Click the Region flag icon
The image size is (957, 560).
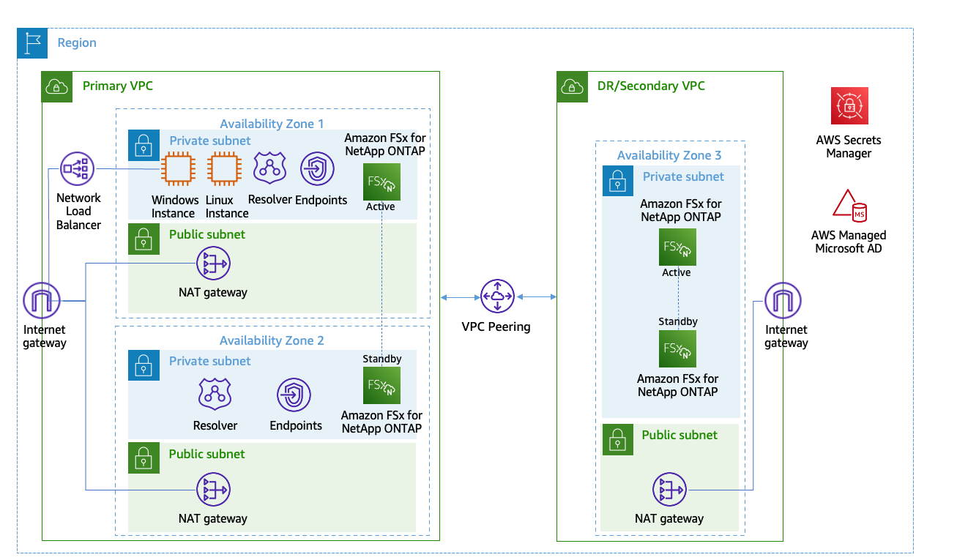(32, 42)
